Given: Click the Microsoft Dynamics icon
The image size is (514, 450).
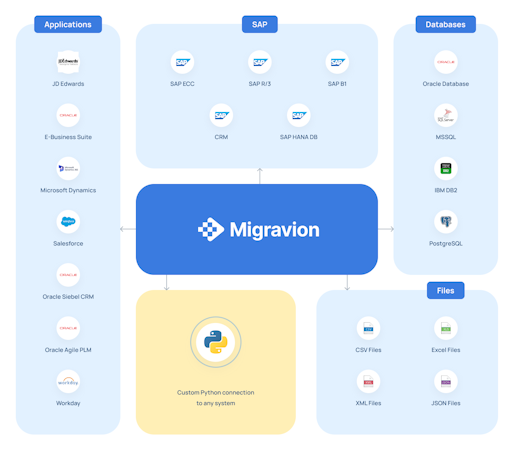Looking at the screenshot, I should point(68,168).
